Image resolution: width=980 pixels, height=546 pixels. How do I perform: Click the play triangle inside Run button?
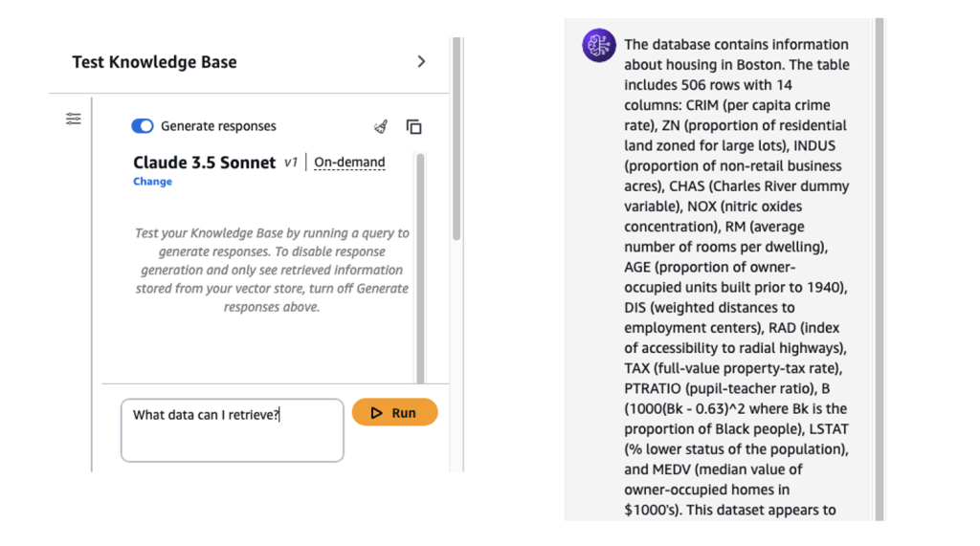coord(377,413)
